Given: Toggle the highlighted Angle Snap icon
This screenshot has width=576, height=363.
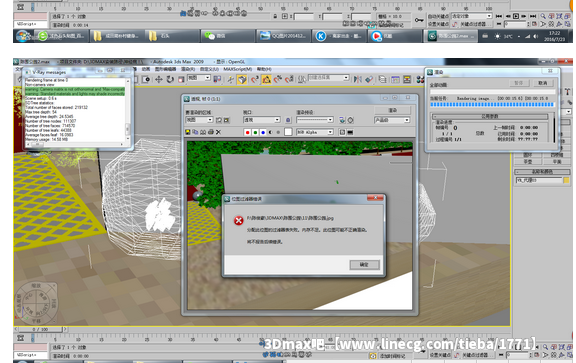Looking at the screenshot, I should tap(266, 79).
